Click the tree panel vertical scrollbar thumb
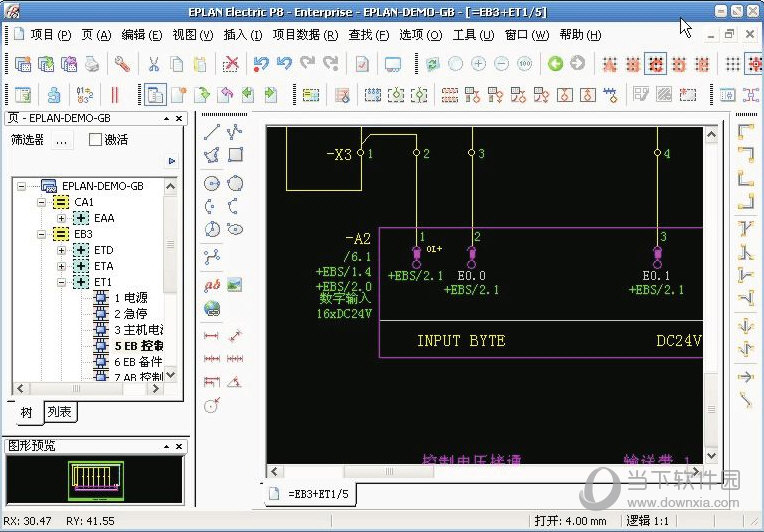The image size is (764, 532). [171, 244]
